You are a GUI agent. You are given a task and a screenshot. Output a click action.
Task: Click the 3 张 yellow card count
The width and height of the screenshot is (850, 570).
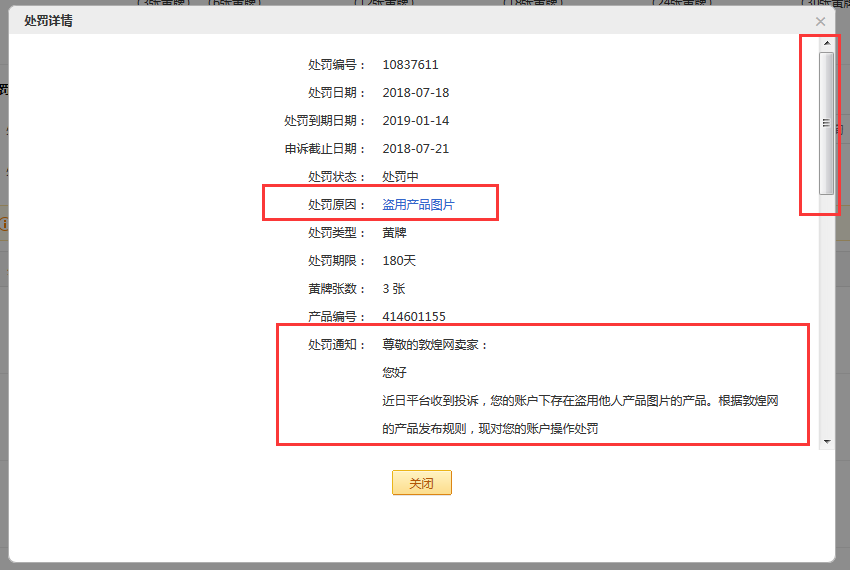394,289
